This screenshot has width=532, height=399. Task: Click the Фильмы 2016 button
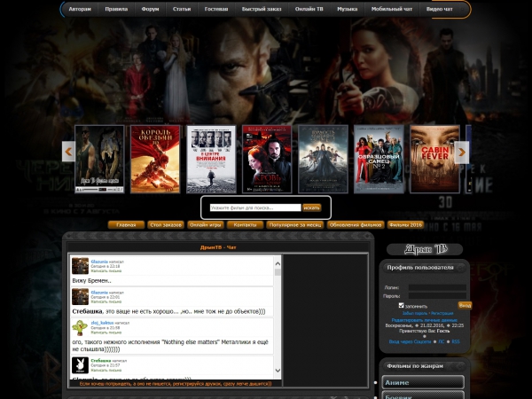click(x=406, y=225)
